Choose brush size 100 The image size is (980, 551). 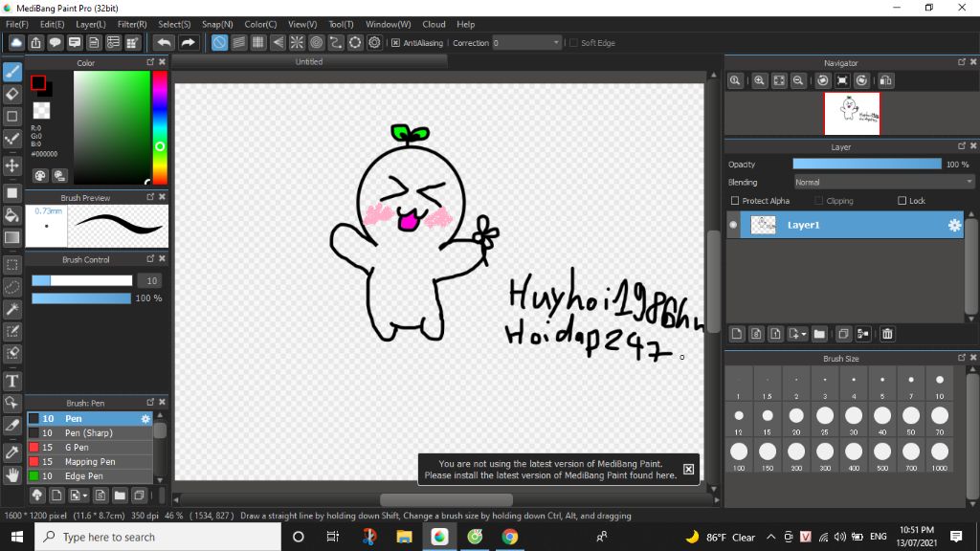pos(738,456)
